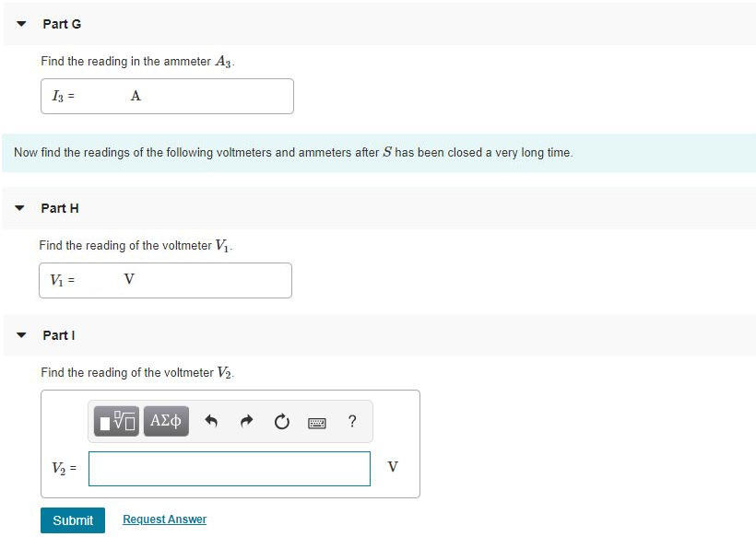756x537 pixels.
Task: Click the redo arrow icon
Action: tap(246, 422)
